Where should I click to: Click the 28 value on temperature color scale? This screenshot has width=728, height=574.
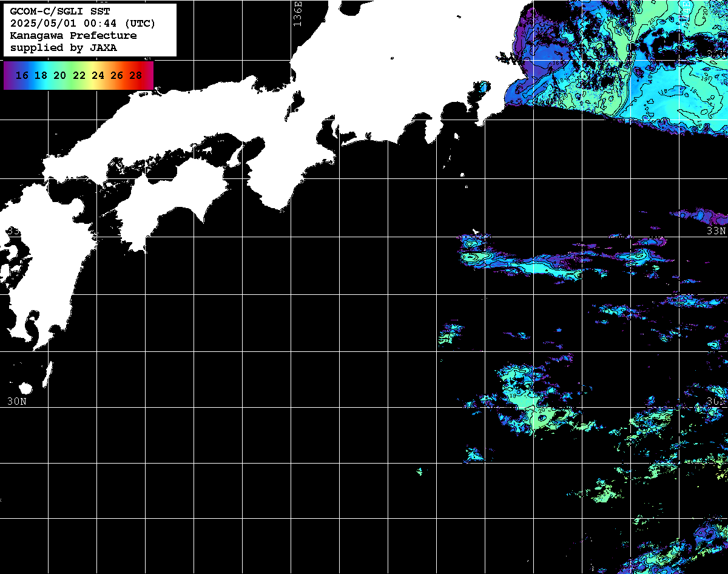click(x=136, y=75)
